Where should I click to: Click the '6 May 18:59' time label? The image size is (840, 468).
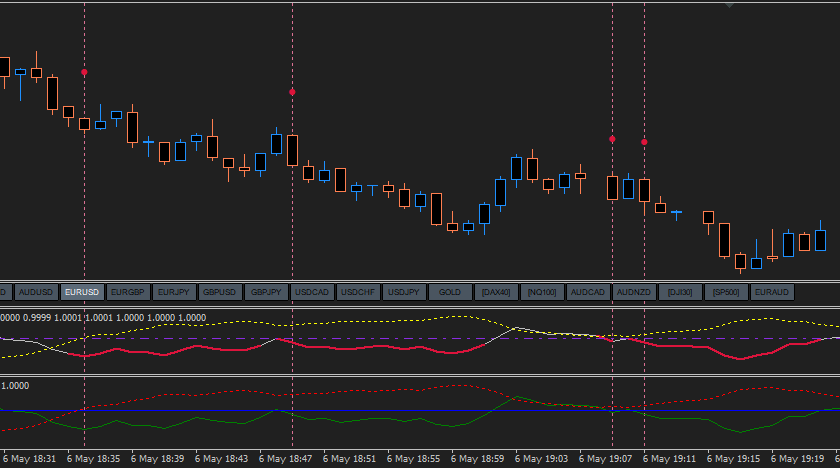click(477, 459)
